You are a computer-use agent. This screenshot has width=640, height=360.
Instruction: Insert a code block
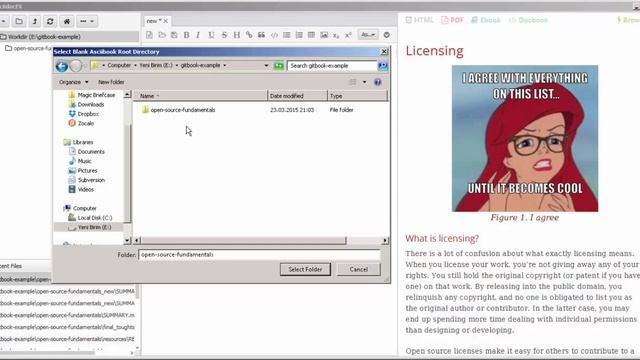pos(274,35)
